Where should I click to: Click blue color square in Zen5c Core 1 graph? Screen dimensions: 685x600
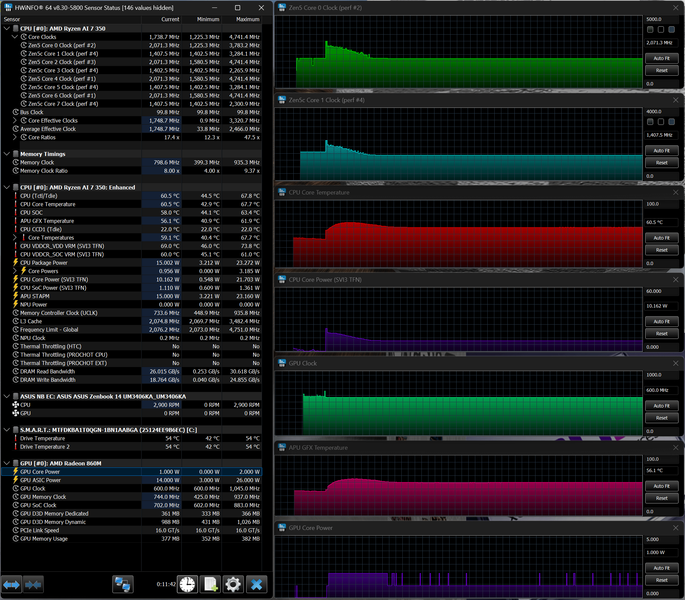(x=671, y=121)
